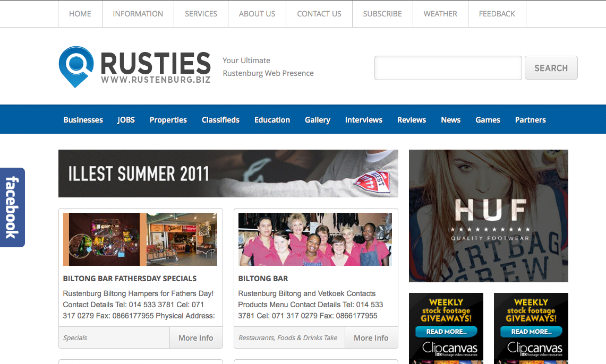606x364 pixels.
Task: Click the Rusties map-pin logo icon
Action: 76,66
